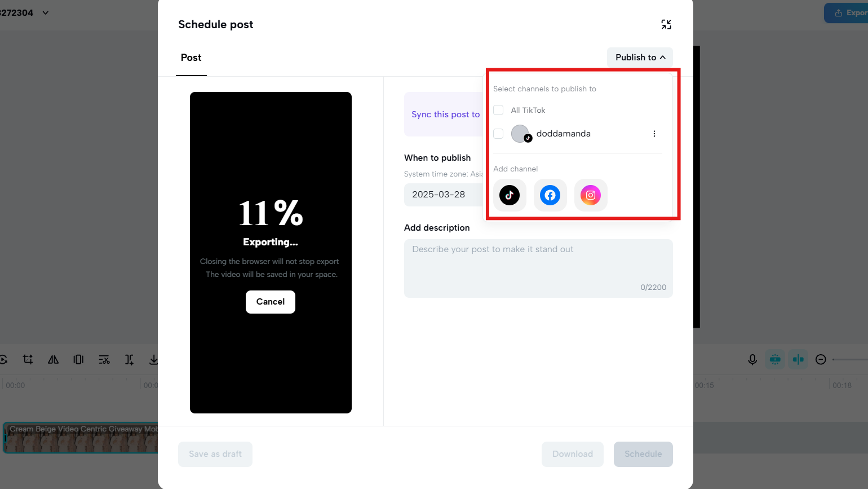Image resolution: width=868 pixels, height=489 pixels.
Task: Add a Facebook channel icon
Action: pos(550,195)
